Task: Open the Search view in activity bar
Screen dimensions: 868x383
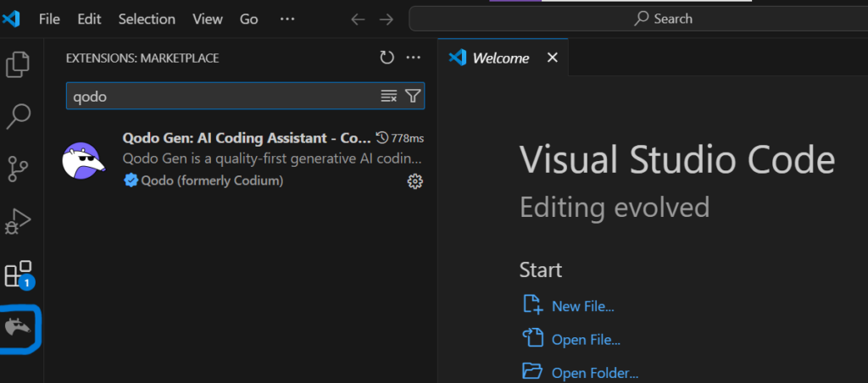Action: coord(18,116)
